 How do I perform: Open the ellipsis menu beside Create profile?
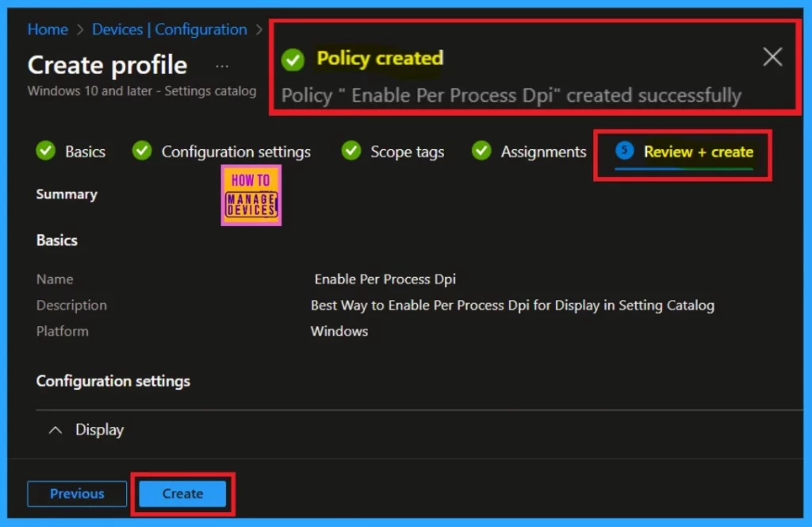tap(222, 67)
